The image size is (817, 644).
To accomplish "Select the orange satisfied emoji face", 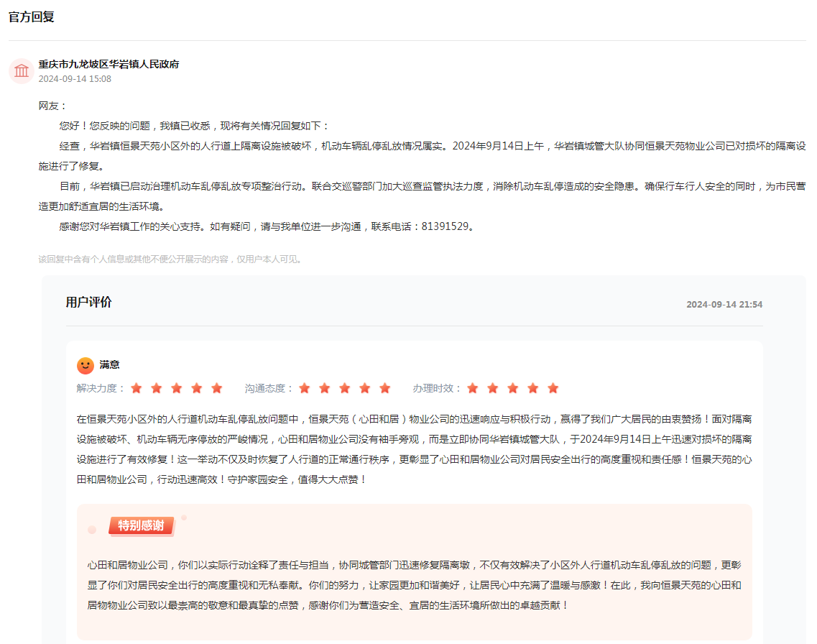I will pos(86,365).
